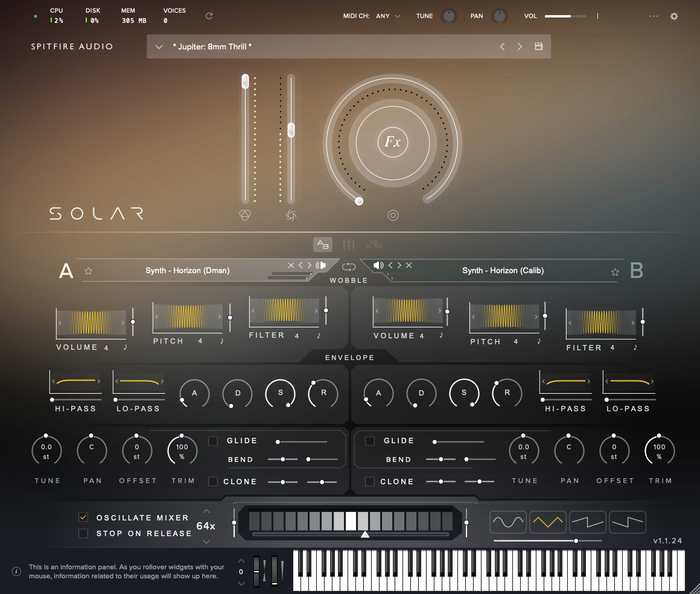700x594 pixels.
Task: Save the Jupiter: 8mm Thrill preset
Action: coord(538,46)
